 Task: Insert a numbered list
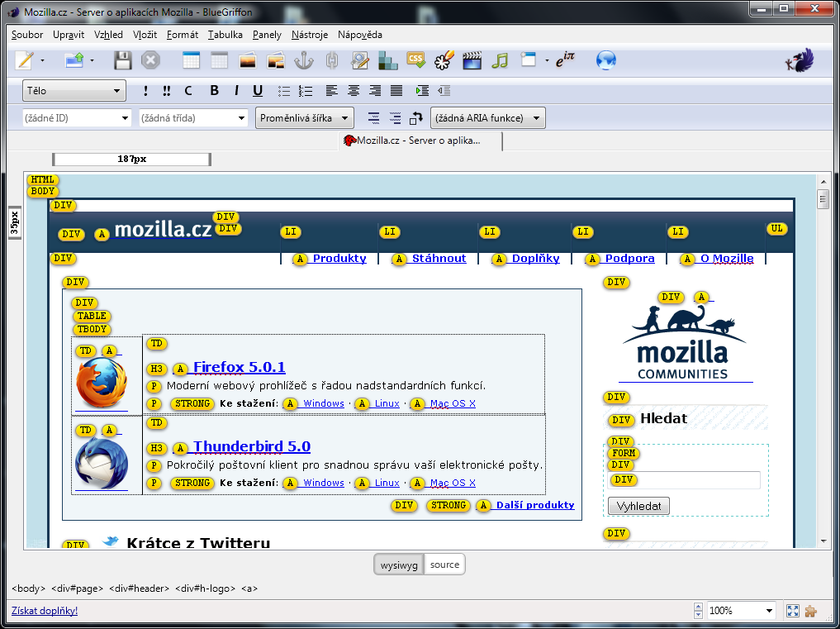point(306,91)
